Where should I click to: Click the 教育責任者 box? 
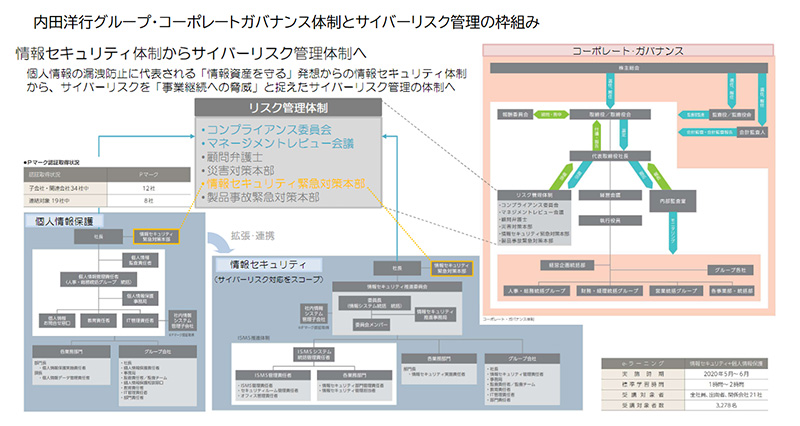click(x=98, y=320)
